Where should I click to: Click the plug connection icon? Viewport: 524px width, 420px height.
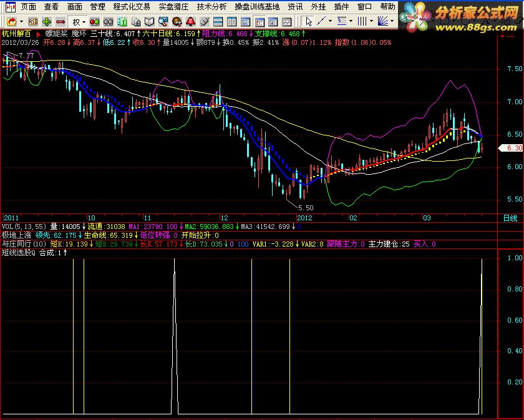(204, 22)
